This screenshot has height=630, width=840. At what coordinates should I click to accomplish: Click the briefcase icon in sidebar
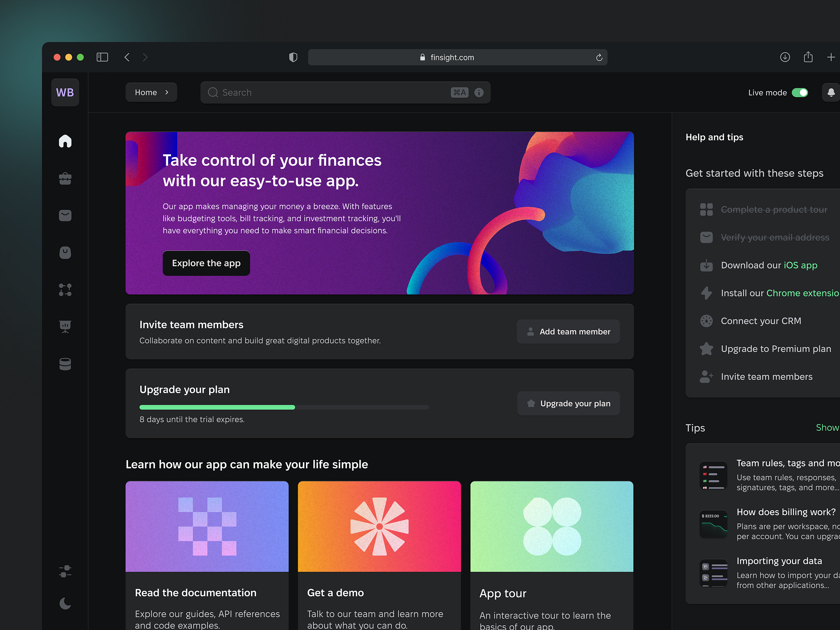click(65, 178)
